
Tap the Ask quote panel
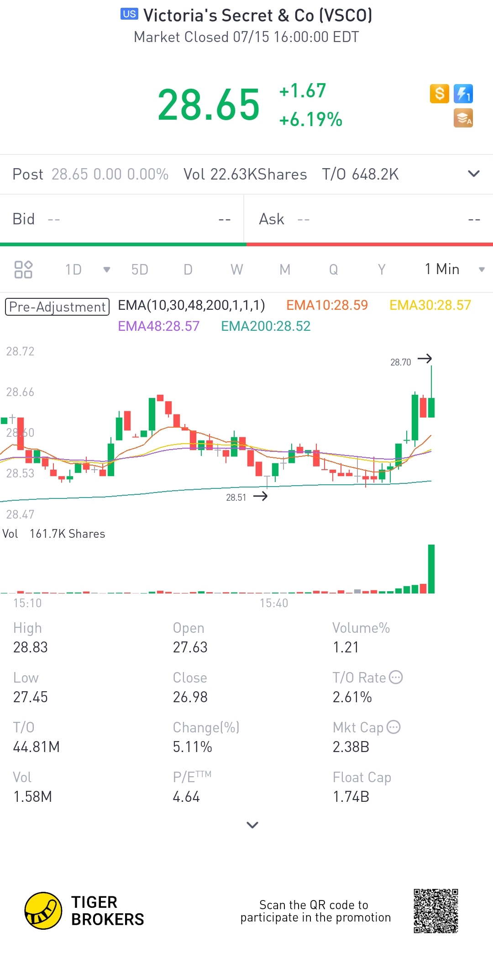click(369, 219)
